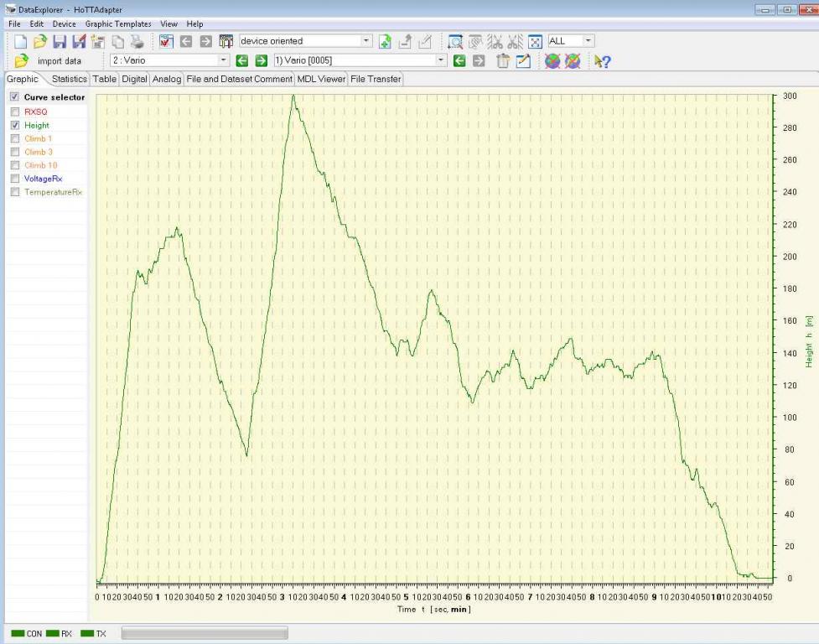This screenshot has width=819, height=644.
Task: Enable the VoltageRx curve checkbox
Action: (14, 179)
